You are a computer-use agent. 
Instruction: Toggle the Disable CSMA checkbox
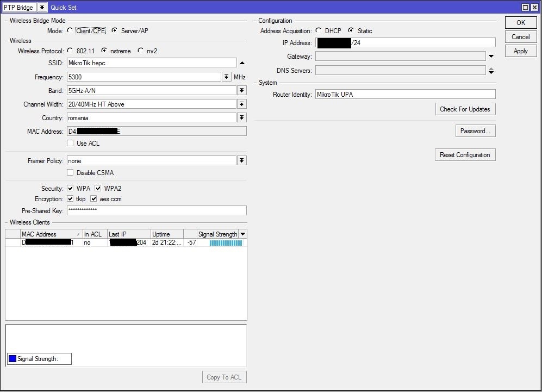click(70, 173)
